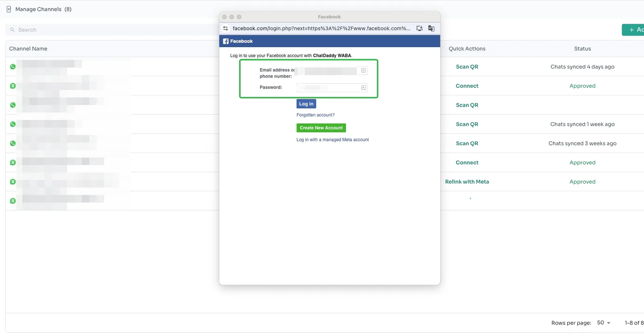This screenshot has height=335, width=644.
Task: Click the Channel Name column header
Action: [x=28, y=49]
